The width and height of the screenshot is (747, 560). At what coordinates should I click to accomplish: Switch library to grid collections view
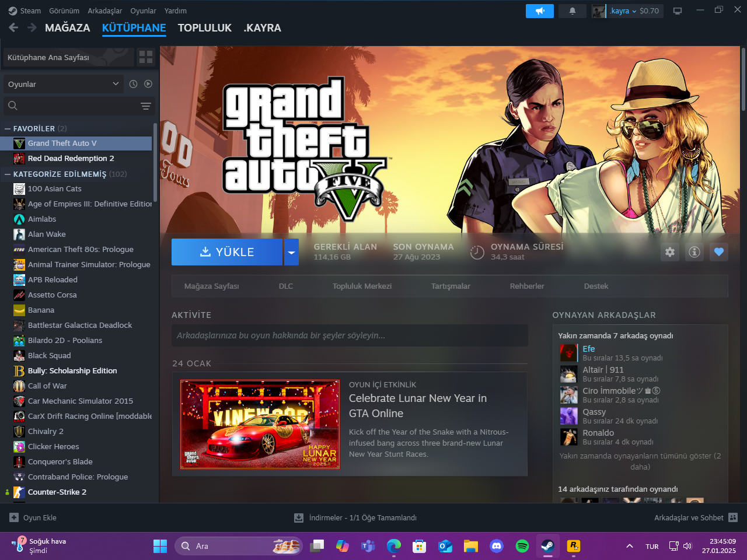click(x=146, y=57)
